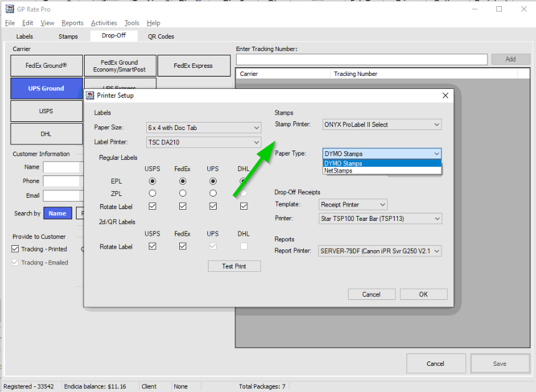Switch to the Labels tab
Screen dimensions: 536x392
[25, 36]
